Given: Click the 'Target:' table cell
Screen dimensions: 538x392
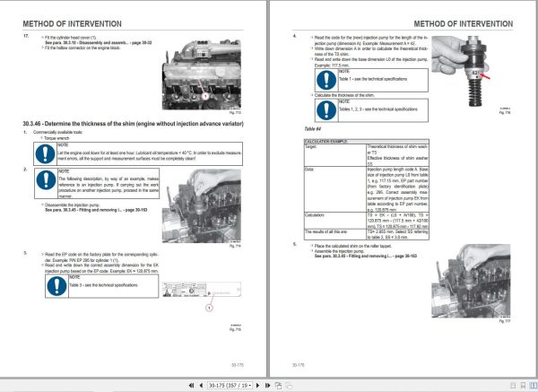Looking at the screenshot, I should coord(335,155).
